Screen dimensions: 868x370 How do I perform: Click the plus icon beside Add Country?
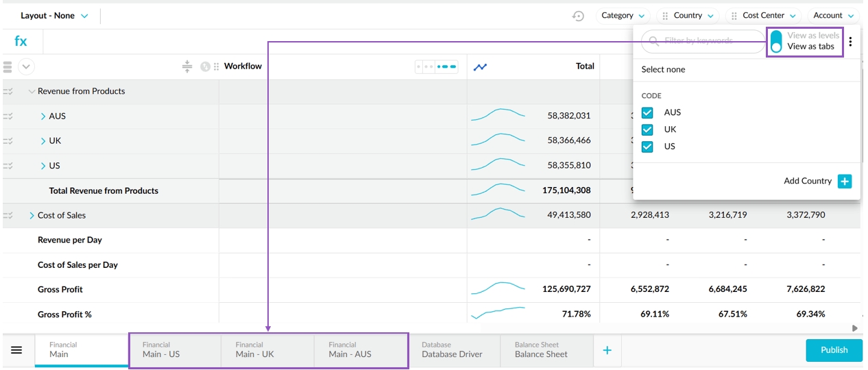[x=845, y=181]
